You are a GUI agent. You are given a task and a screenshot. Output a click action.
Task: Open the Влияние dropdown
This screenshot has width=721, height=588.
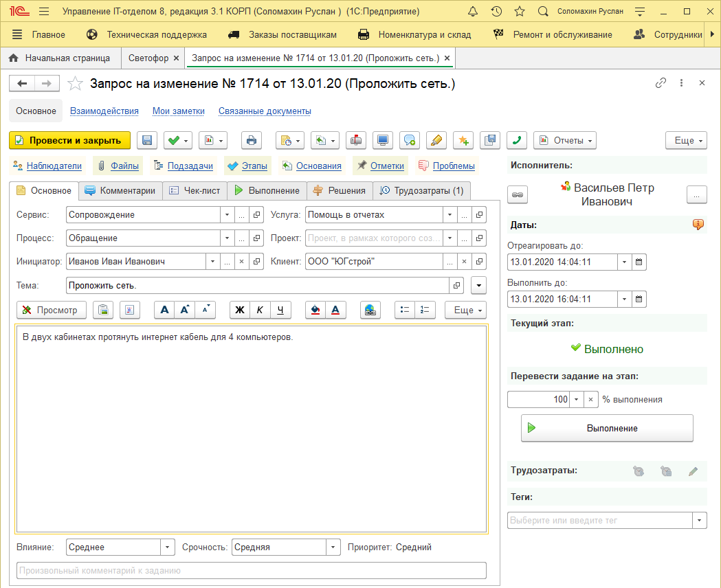click(x=168, y=547)
